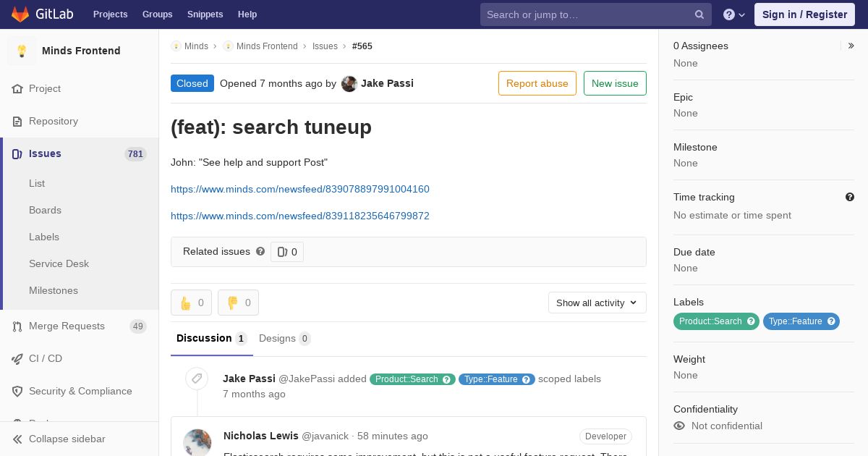This screenshot has height=456, width=868.
Task: Click the Not confidential eye icon
Action: tap(679, 426)
